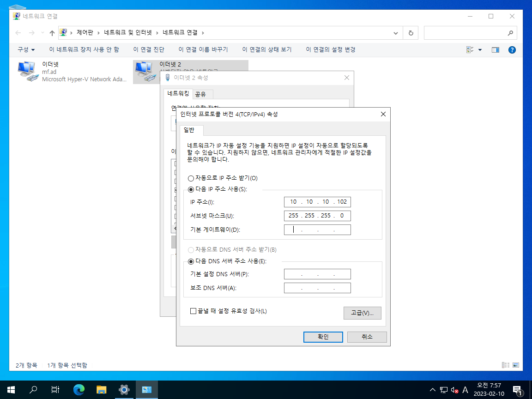Viewport: 532px width, 399px height.
Task: Click 제어판 in the address breadcrumb
Action: [85, 33]
